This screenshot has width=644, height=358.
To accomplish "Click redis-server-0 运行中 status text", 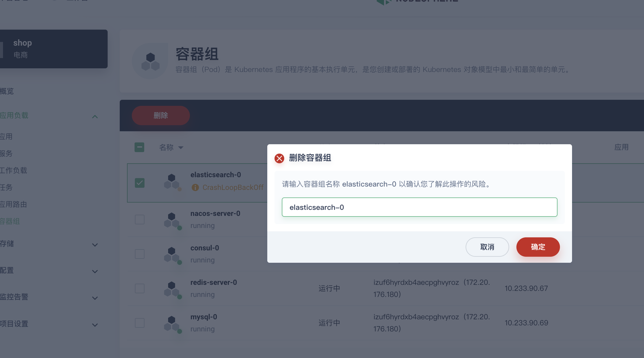I will (329, 288).
